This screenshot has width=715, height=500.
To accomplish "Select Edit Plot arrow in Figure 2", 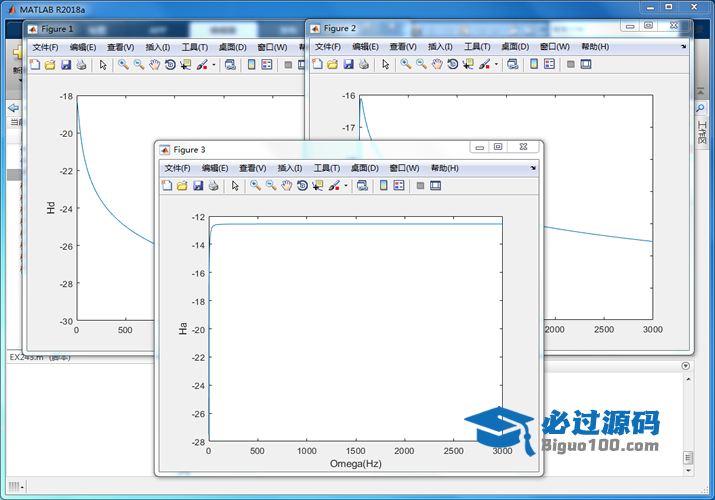I will (386, 64).
